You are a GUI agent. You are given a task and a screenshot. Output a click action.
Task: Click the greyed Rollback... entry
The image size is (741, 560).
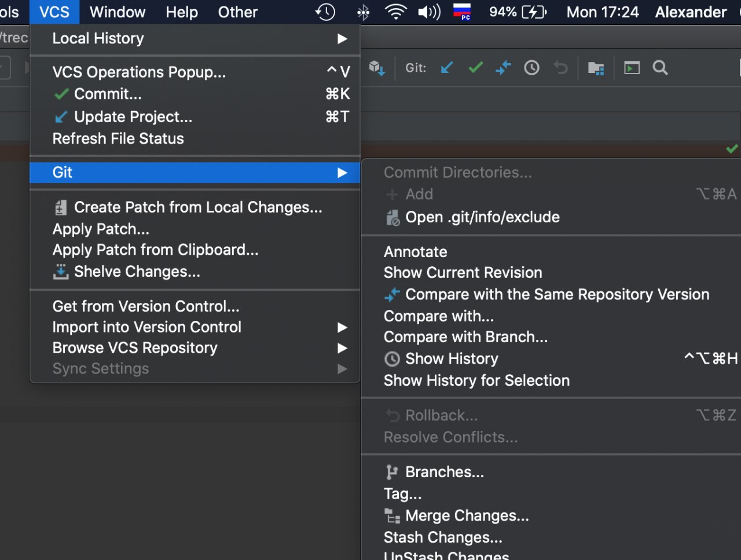[551, 415]
